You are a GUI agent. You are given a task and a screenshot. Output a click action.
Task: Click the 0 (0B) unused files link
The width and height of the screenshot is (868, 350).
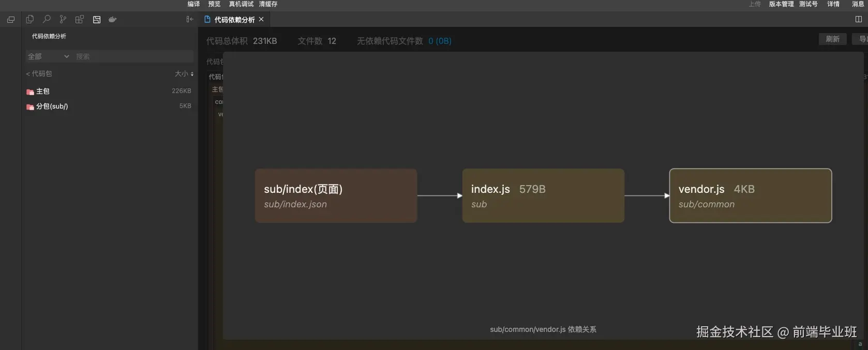pos(440,41)
